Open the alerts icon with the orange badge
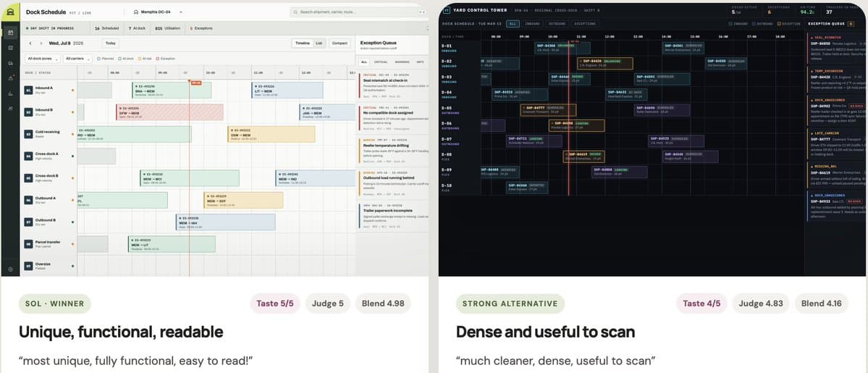Screen dimensions: 868x373 (x=11, y=78)
